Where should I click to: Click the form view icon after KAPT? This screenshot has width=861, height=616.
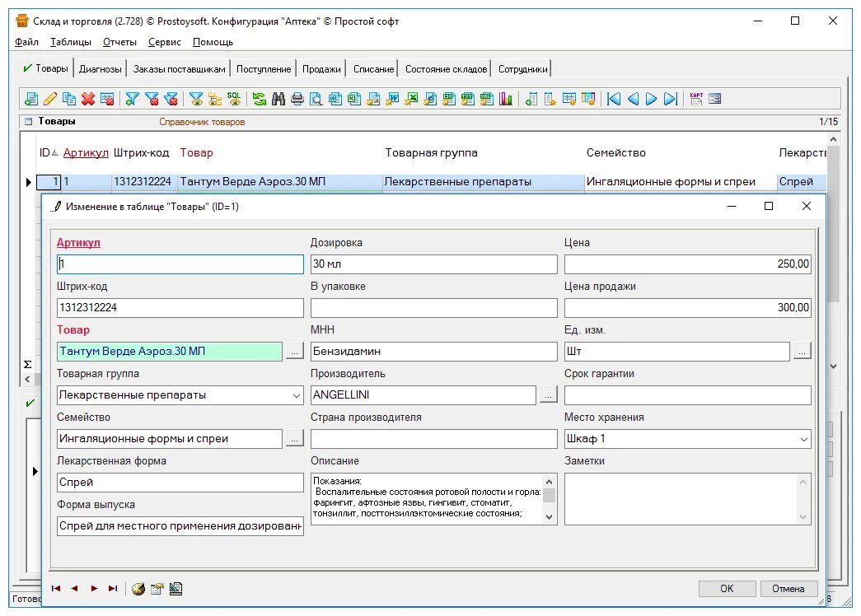(x=715, y=99)
